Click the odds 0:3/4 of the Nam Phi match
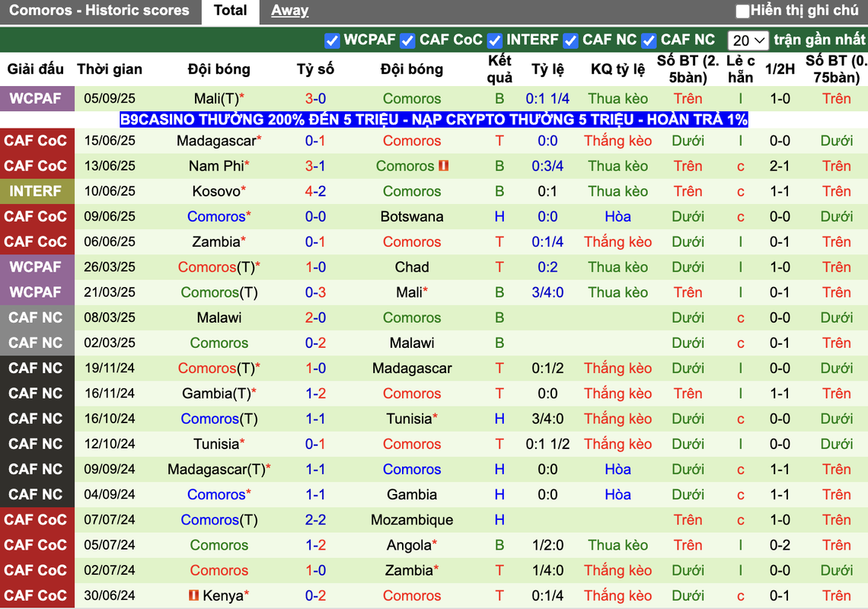This screenshot has height=609, width=868. [547, 165]
